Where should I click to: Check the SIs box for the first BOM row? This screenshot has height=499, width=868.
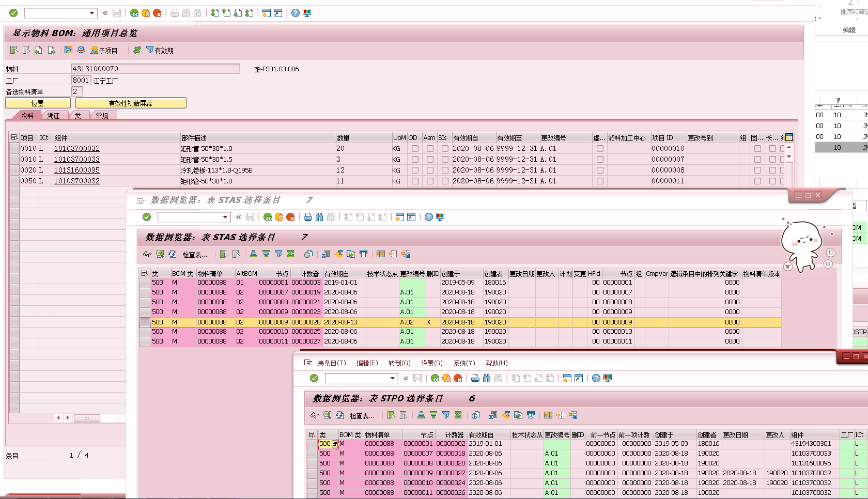point(444,148)
